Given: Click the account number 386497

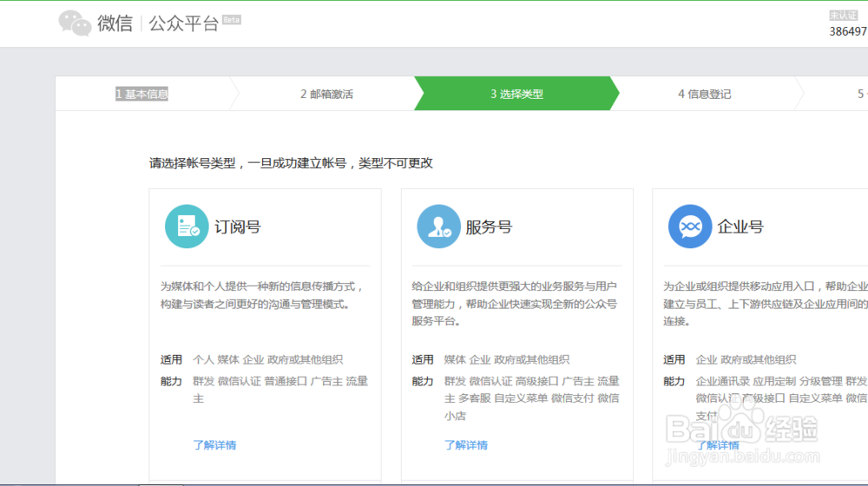Looking at the screenshot, I should 848,31.
